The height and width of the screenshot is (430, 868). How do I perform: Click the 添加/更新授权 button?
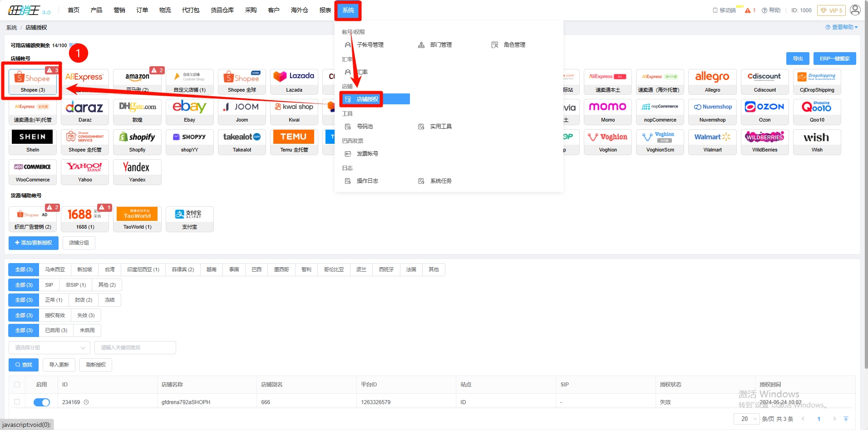[34, 243]
